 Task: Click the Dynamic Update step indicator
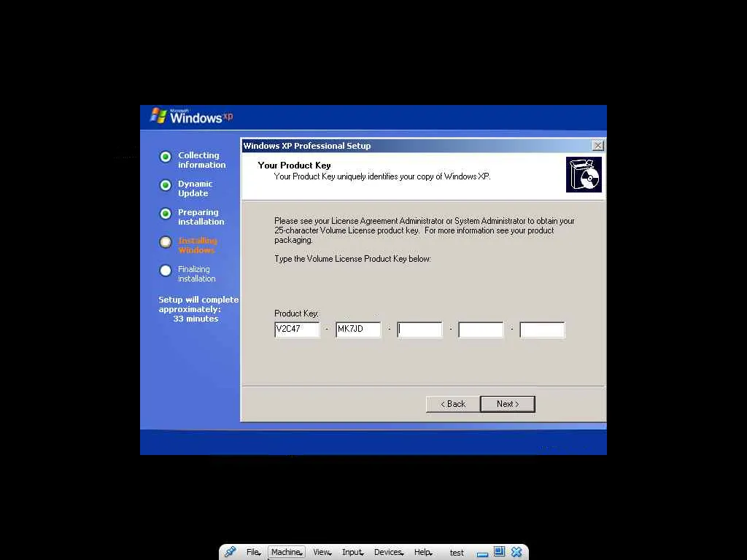click(166, 185)
